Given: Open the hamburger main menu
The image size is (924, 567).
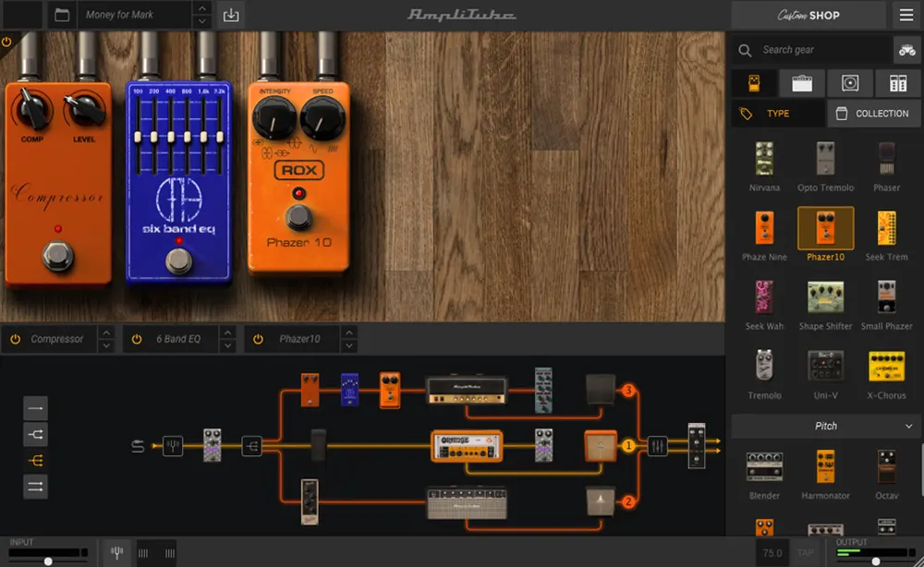Looking at the screenshot, I should coord(906,15).
